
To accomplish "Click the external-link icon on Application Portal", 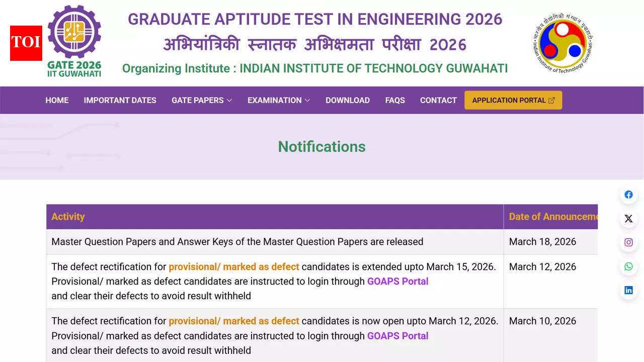I will (x=552, y=100).
